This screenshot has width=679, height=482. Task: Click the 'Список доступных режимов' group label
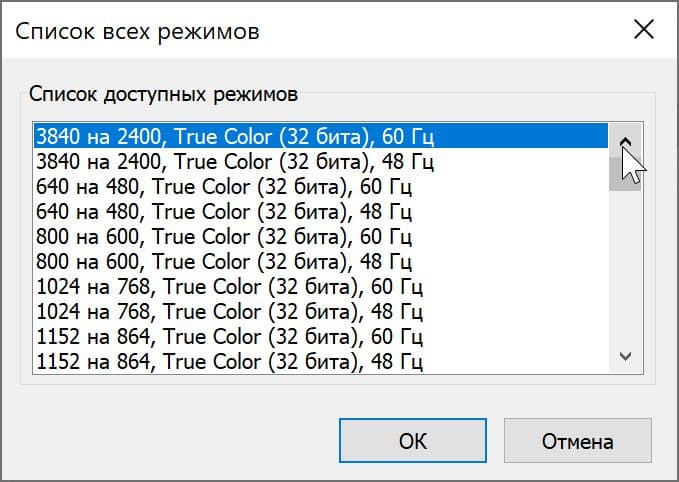[x=162, y=94]
